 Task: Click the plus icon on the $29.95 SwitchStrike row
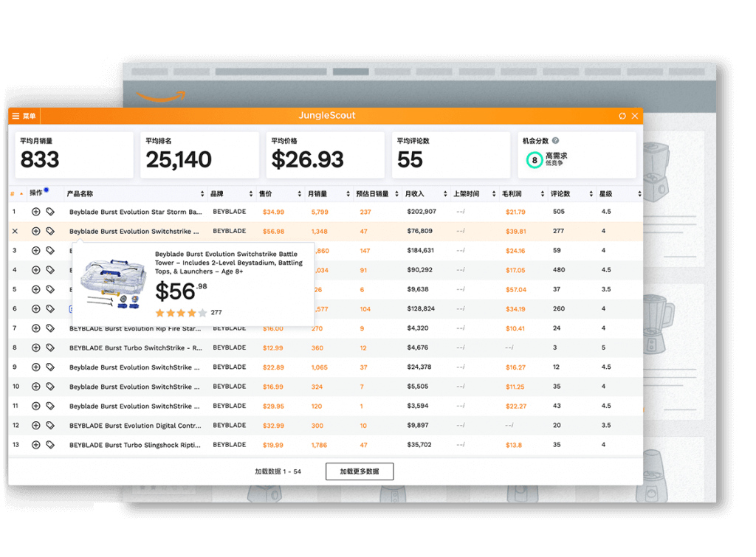(35, 406)
